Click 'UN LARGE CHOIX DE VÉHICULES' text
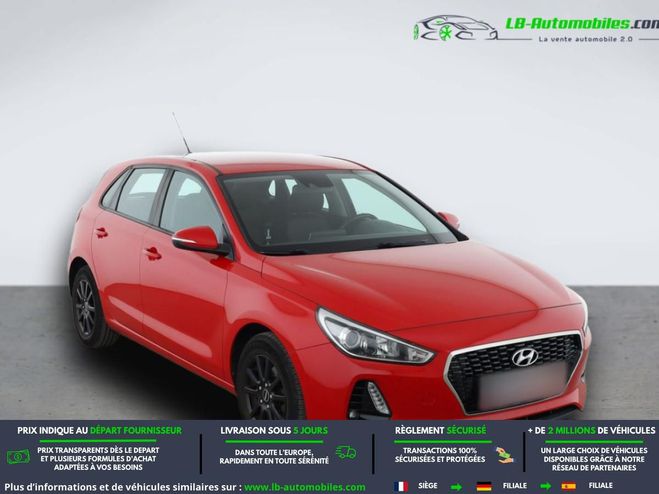Viewport: 659px width, 494px height. click(594, 459)
